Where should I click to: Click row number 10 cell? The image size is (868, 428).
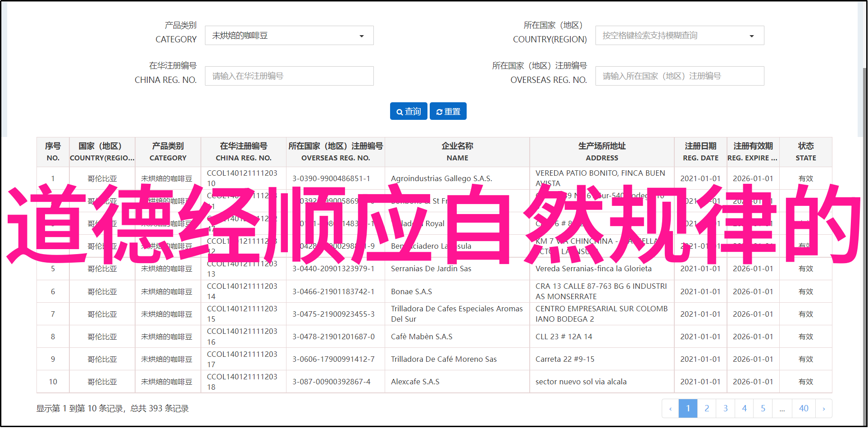pos(53,382)
